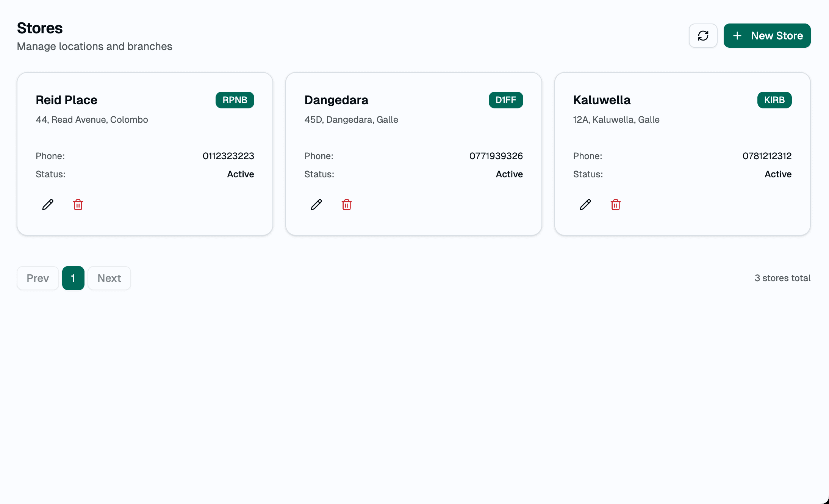
Task: Delete the Dangedara store
Action: click(x=346, y=205)
